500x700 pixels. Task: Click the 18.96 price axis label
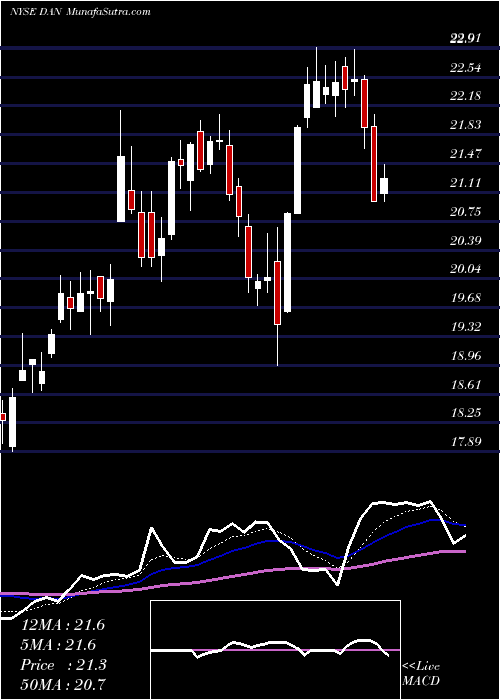(x=466, y=356)
